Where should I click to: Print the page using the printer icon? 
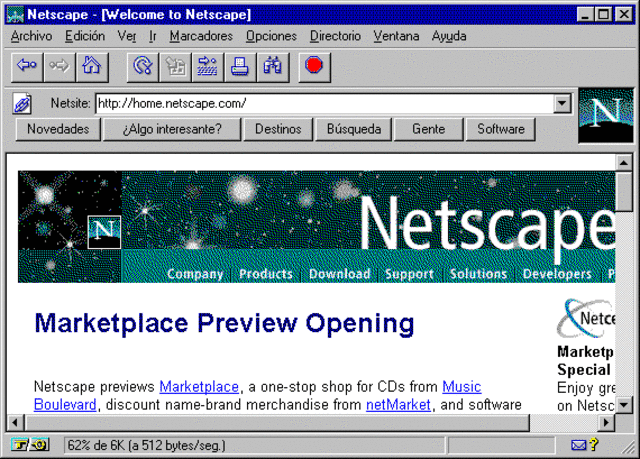(240, 67)
